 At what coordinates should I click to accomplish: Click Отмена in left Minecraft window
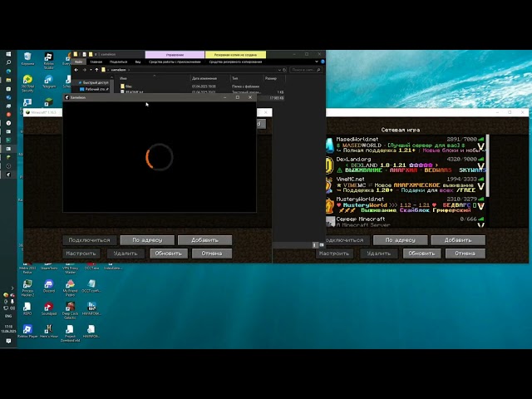[212, 253]
